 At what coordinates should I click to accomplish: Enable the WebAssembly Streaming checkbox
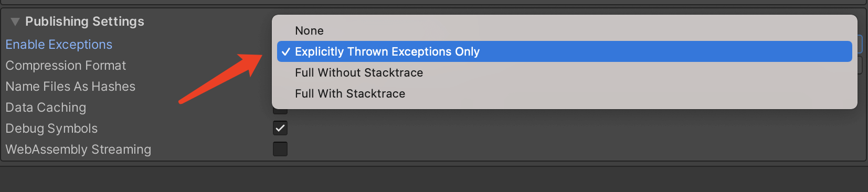280,149
